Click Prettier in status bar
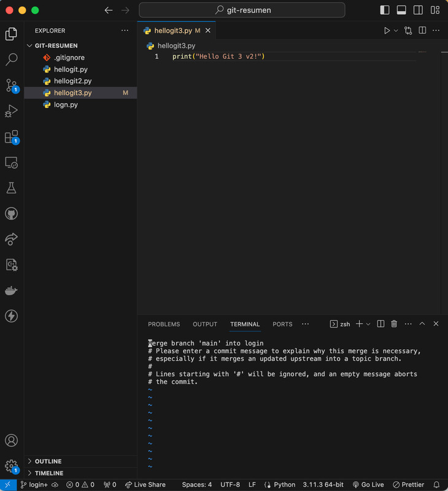The image size is (448, 491). (409, 485)
